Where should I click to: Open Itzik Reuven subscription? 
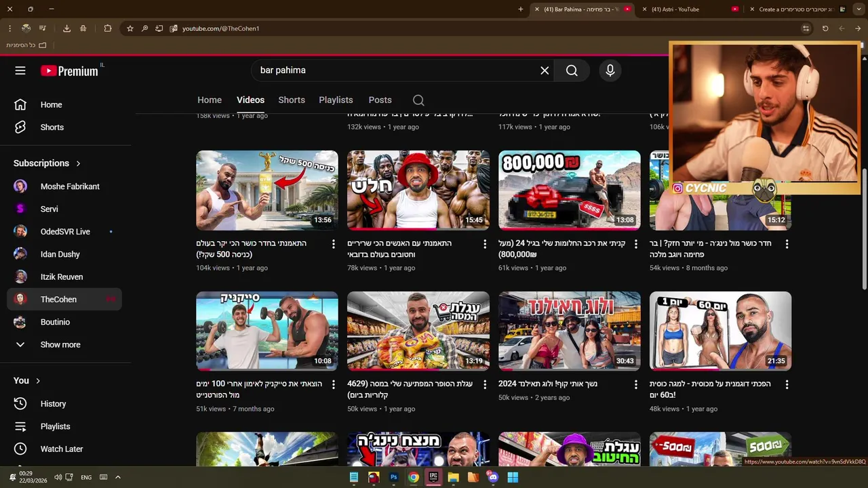[64, 277]
